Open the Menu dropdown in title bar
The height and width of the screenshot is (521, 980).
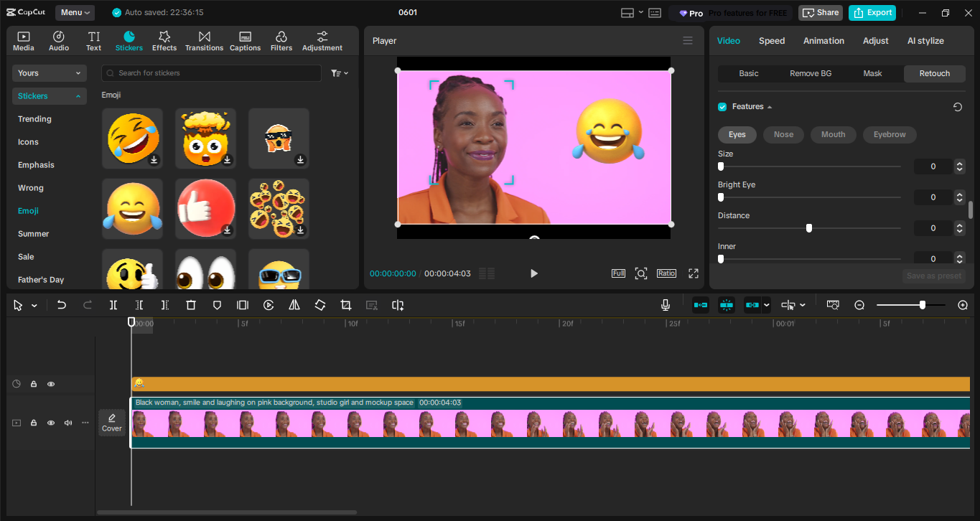[75, 13]
